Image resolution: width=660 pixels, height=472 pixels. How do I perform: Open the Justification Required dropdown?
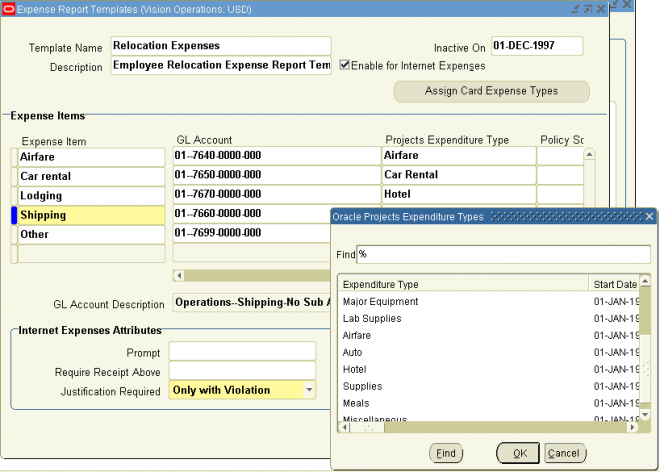tap(309, 390)
